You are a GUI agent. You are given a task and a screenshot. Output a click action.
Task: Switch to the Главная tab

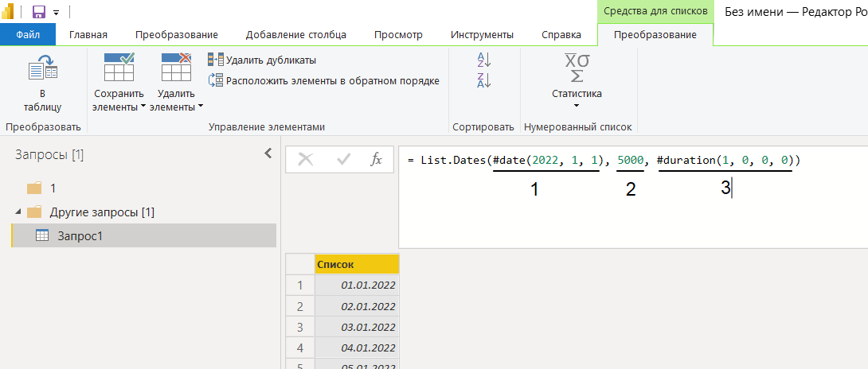(88, 35)
